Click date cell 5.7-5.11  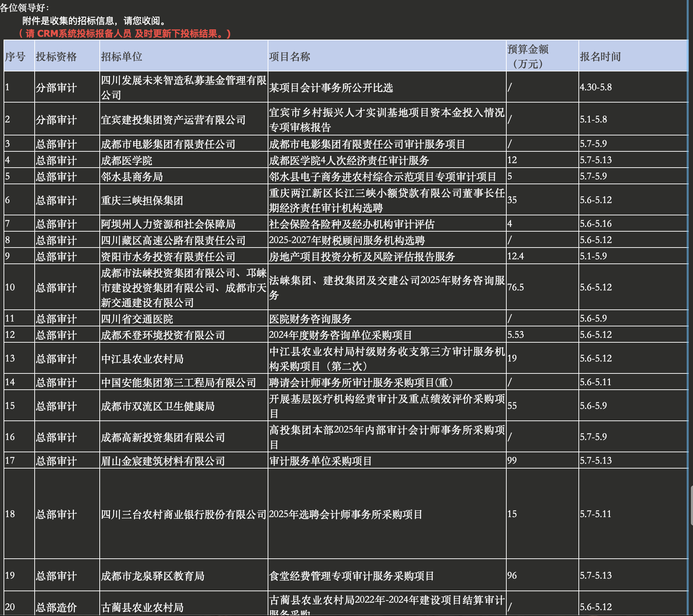point(633,514)
